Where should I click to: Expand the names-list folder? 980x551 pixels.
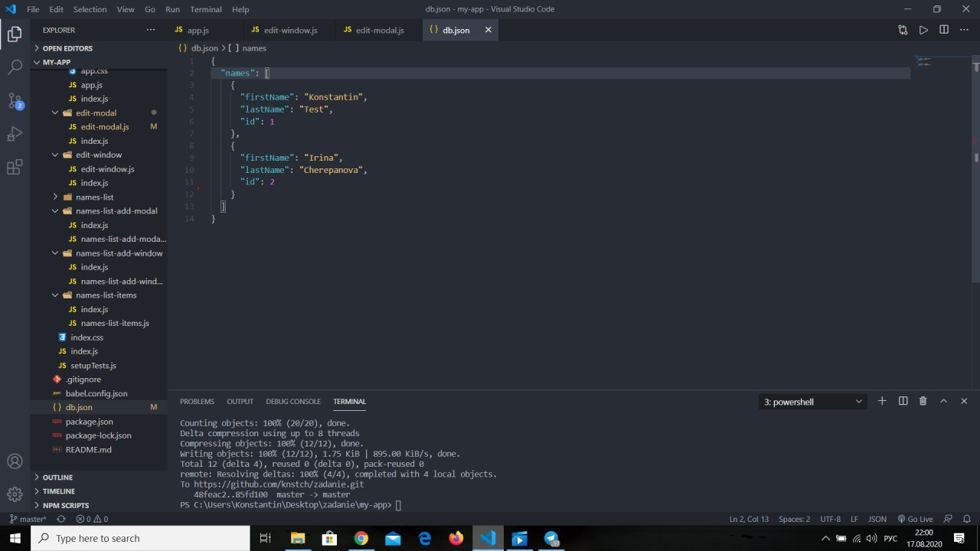coord(98,197)
